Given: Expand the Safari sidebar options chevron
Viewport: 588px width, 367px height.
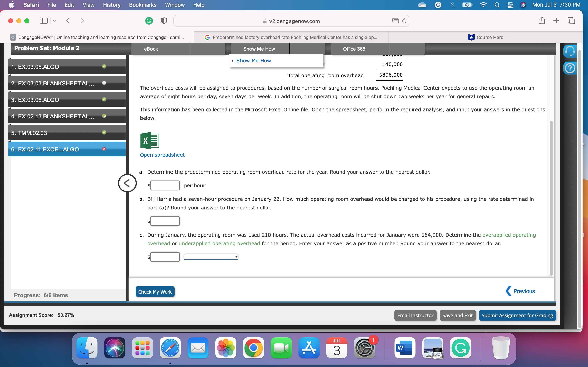Looking at the screenshot, I should click(x=55, y=21).
